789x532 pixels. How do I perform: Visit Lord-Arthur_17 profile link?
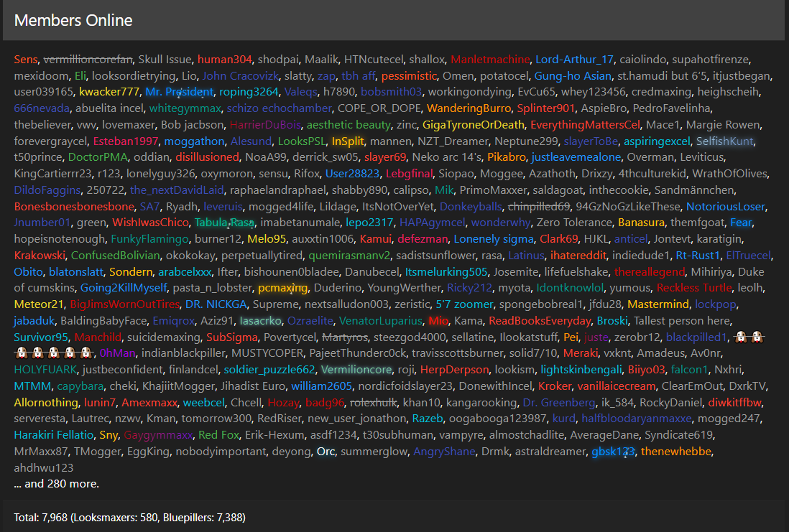click(574, 60)
